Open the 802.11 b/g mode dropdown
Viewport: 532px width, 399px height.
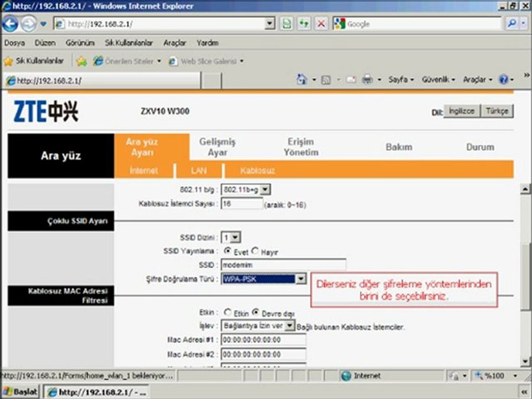(x=245, y=190)
